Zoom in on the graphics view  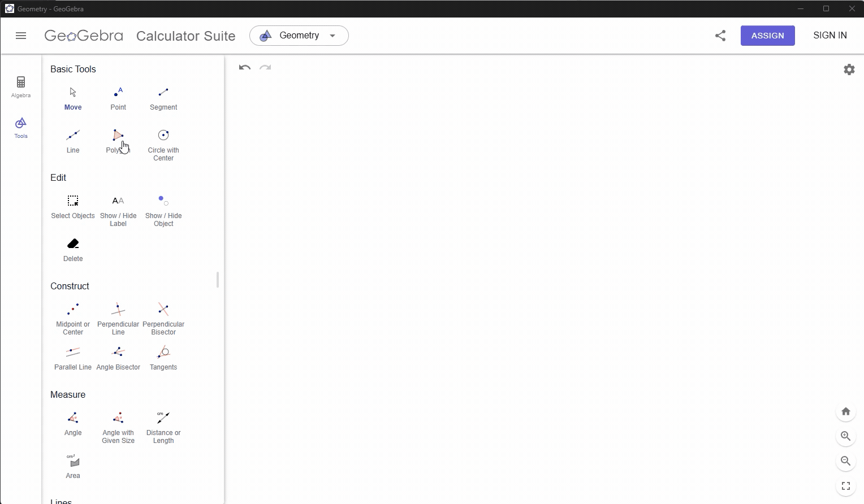click(846, 436)
